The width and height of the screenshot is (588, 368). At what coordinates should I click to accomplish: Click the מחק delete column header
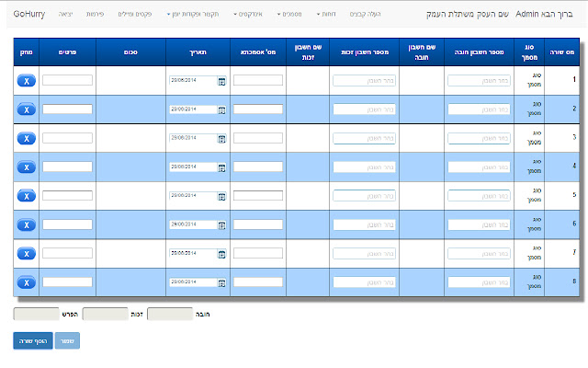27,52
